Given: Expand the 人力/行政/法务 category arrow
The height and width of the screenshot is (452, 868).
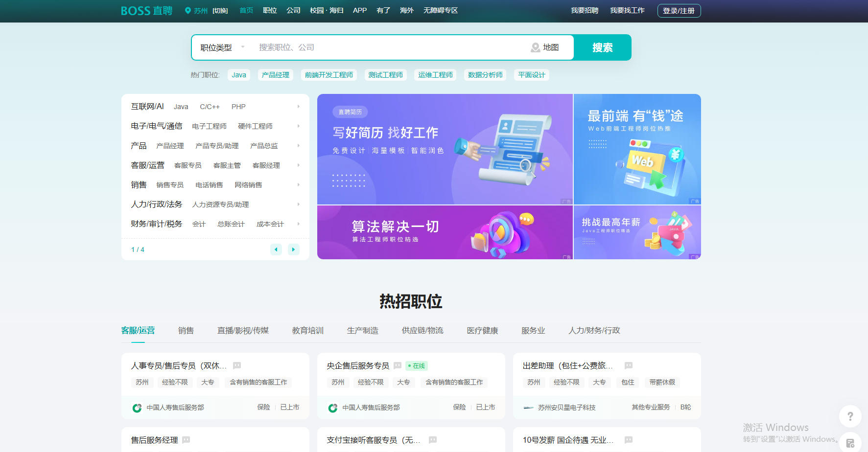Looking at the screenshot, I should 299,204.
